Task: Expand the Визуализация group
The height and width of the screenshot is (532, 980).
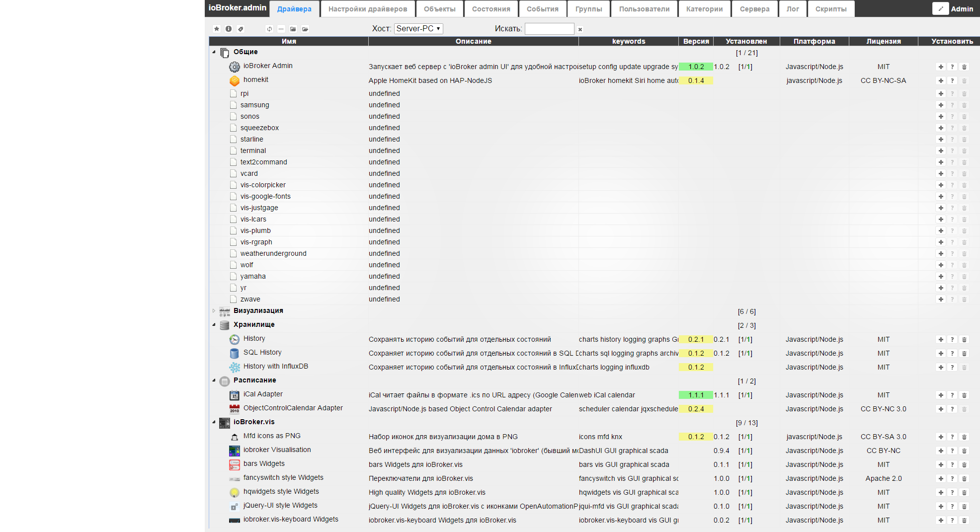Action: pos(214,311)
